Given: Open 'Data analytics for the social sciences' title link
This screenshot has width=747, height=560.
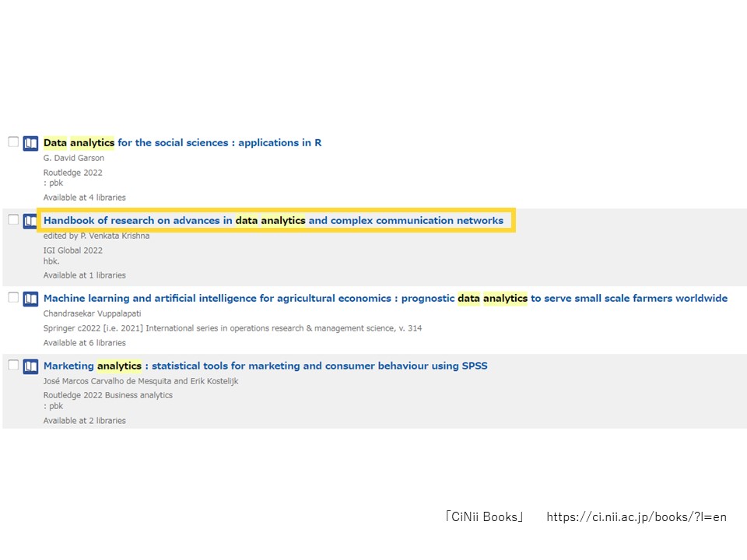Looking at the screenshot, I should click(182, 143).
